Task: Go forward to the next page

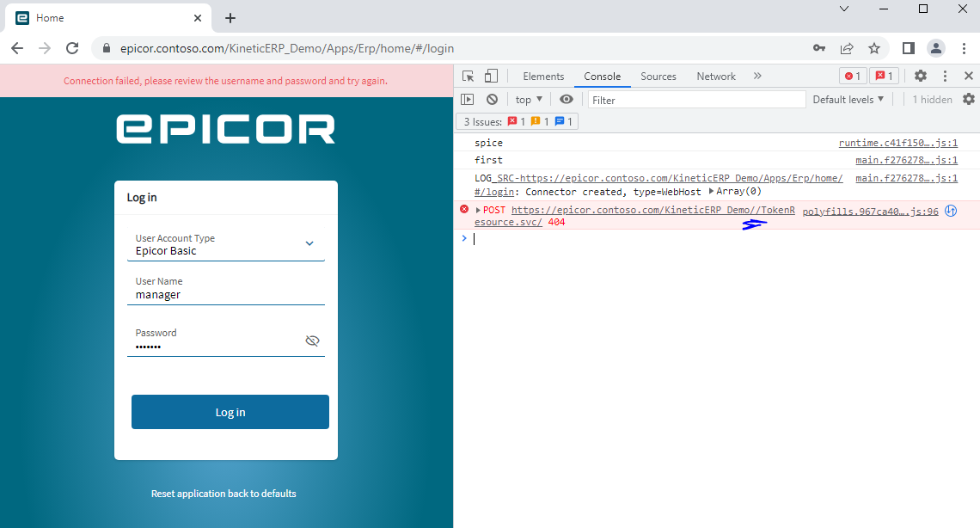Action: 45,48
